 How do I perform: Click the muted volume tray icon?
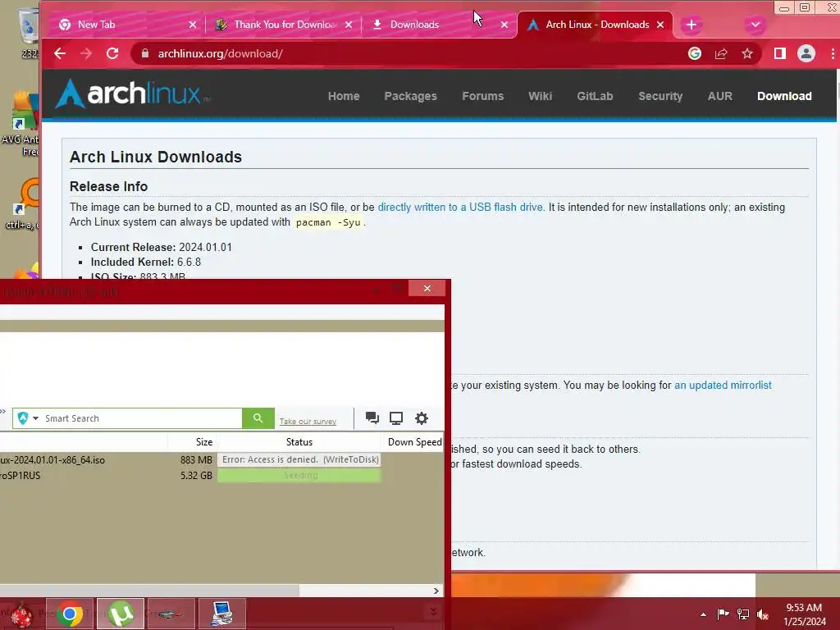763,614
